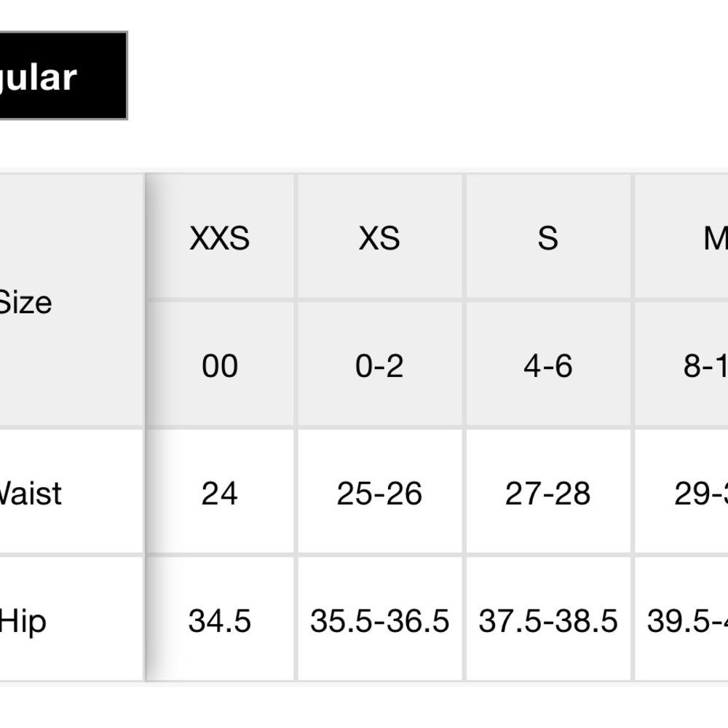Select the S size column header

tap(547, 238)
